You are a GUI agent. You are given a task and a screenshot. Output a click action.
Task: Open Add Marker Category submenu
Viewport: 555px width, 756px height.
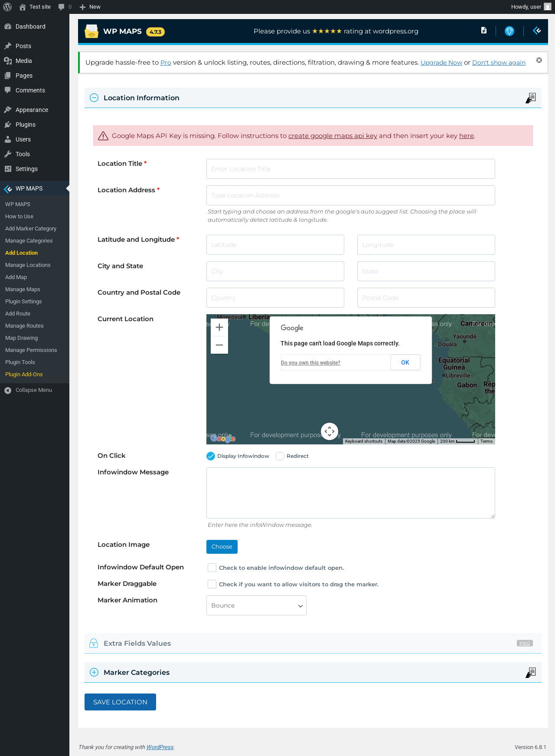point(31,229)
